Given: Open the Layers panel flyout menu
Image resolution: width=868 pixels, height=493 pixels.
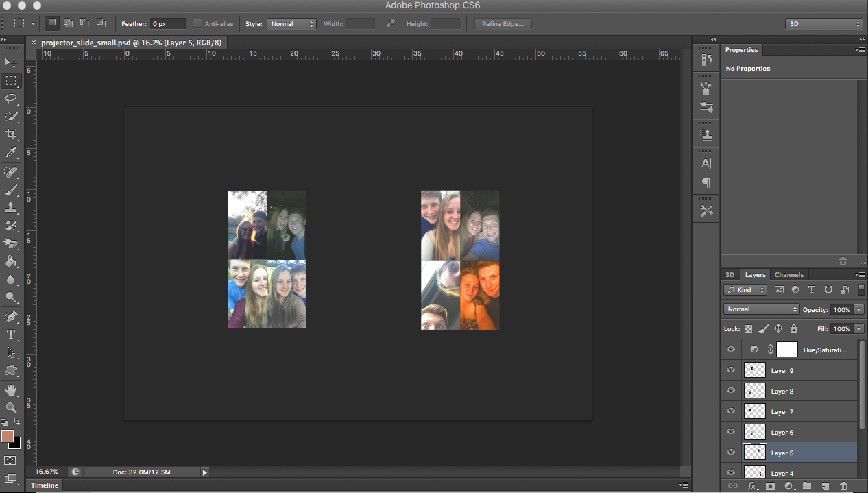Looking at the screenshot, I should pyautogui.click(x=859, y=274).
